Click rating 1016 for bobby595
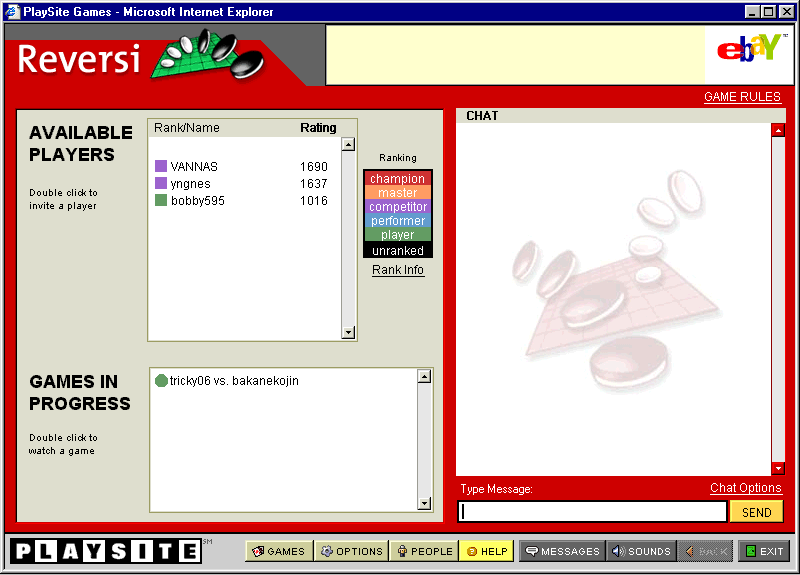 [x=314, y=201]
